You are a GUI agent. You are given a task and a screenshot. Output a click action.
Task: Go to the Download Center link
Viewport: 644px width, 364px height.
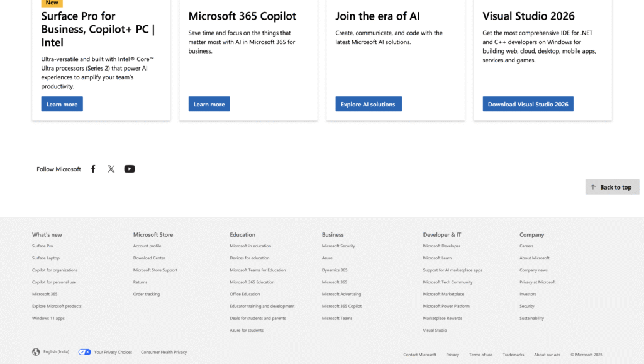(149, 258)
